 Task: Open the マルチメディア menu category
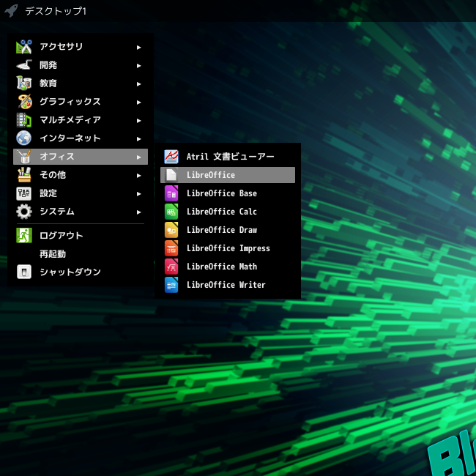pos(81,120)
